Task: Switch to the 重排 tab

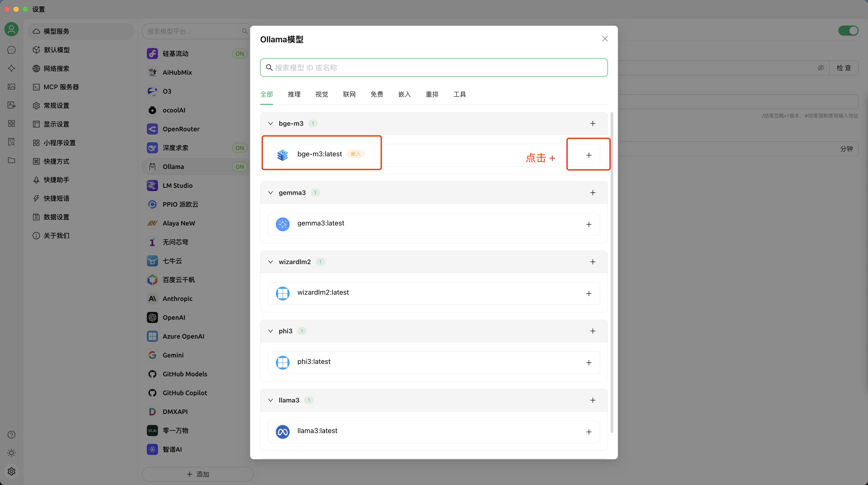Action: (x=432, y=94)
